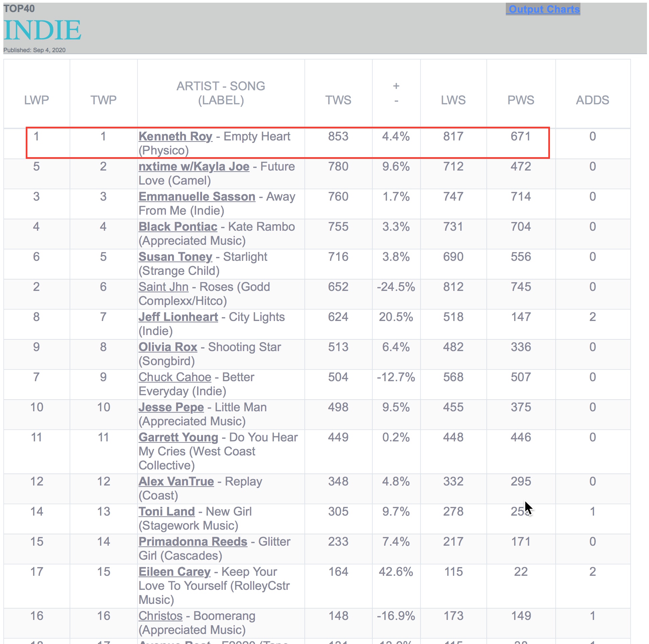Click the INDIE chart title
This screenshot has width=649, height=644.
click(42, 30)
